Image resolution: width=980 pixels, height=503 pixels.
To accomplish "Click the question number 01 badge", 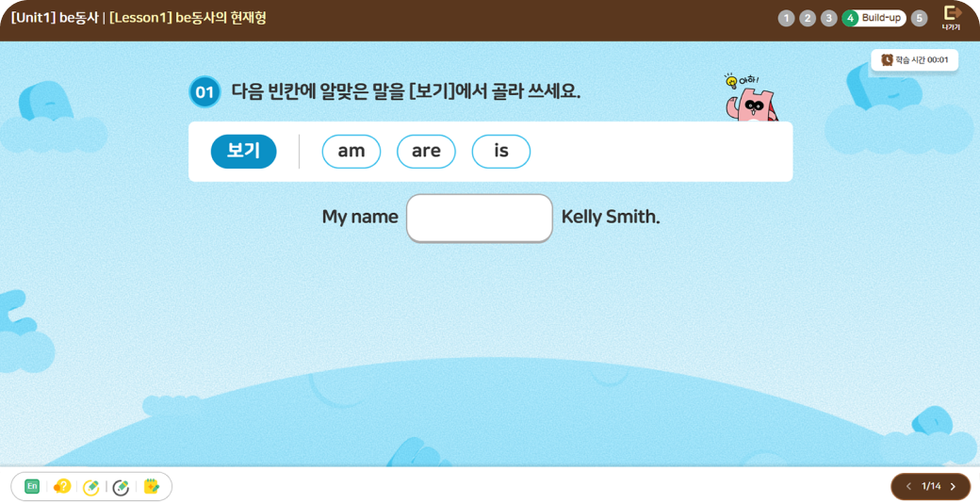I will [204, 92].
